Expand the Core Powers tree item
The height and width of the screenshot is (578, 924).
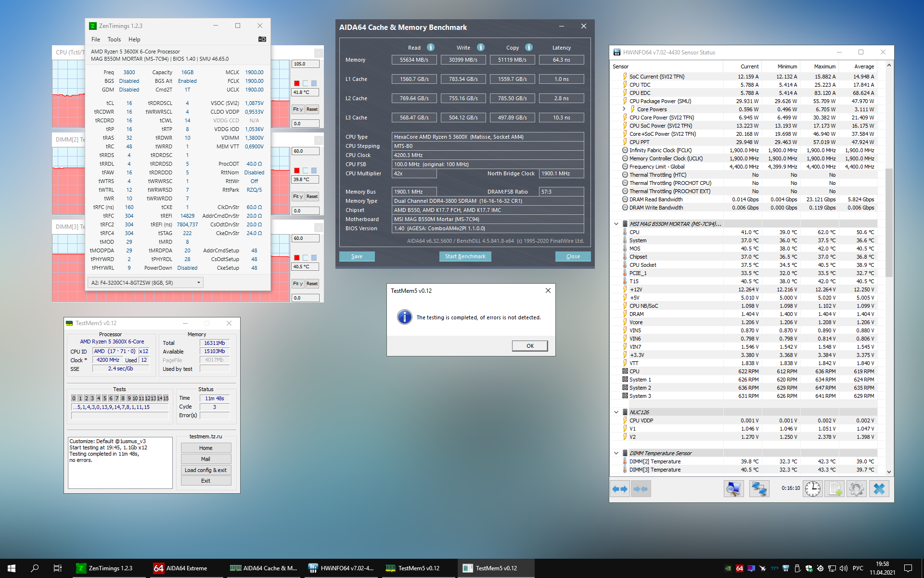(624, 109)
